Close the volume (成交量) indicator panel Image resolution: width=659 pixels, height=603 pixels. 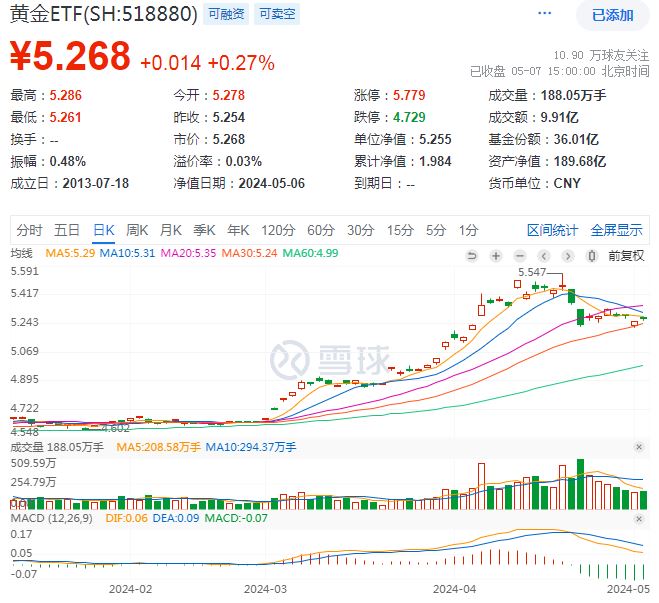pos(639,447)
